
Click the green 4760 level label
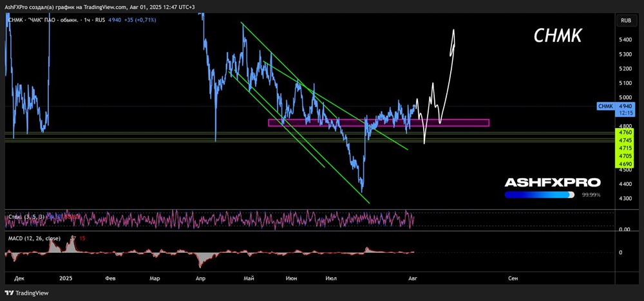[x=625, y=132]
